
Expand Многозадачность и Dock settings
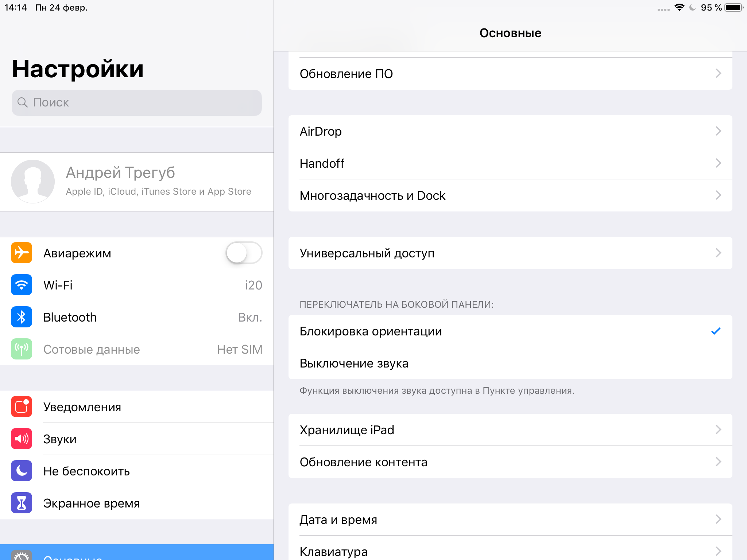tap(510, 195)
